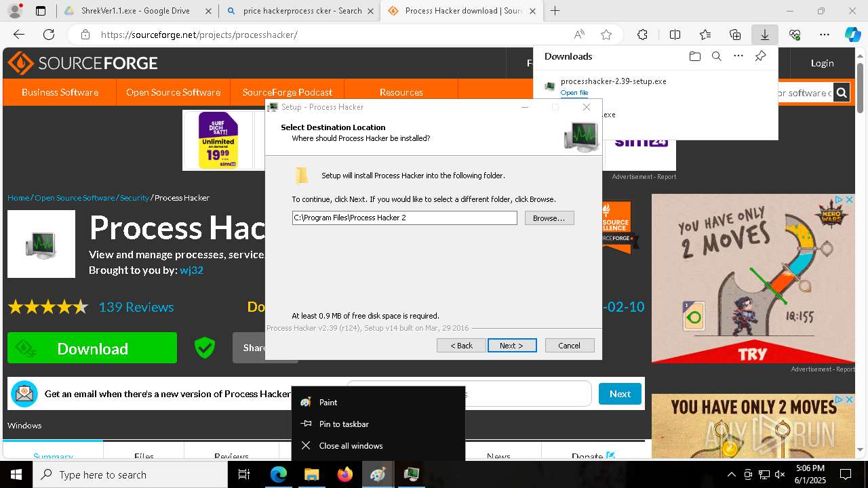
Task: Click Next in Process Hacker setup
Action: (512, 346)
